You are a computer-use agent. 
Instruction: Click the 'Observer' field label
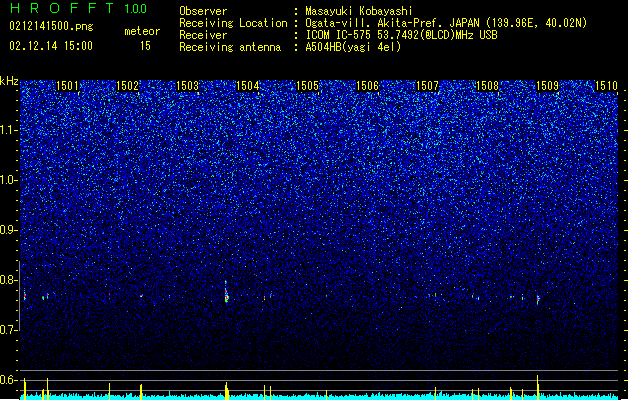(203, 11)
